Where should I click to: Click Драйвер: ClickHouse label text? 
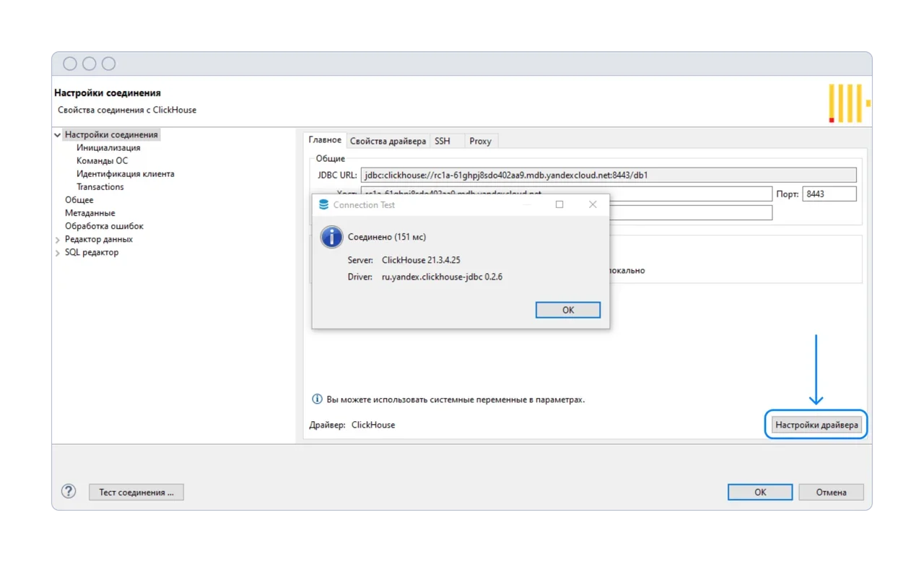click(x=352, y=425)
